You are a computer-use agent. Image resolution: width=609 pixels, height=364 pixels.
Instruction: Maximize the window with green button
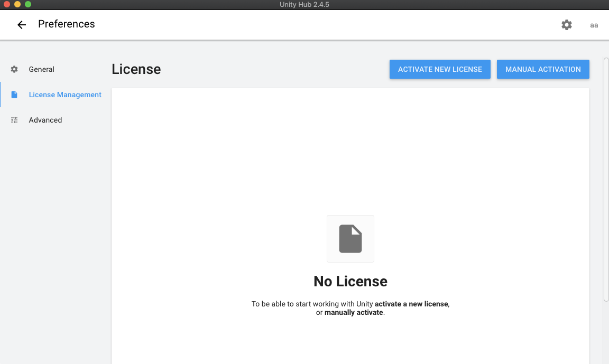pyautogui.click(x=28, y=4)
